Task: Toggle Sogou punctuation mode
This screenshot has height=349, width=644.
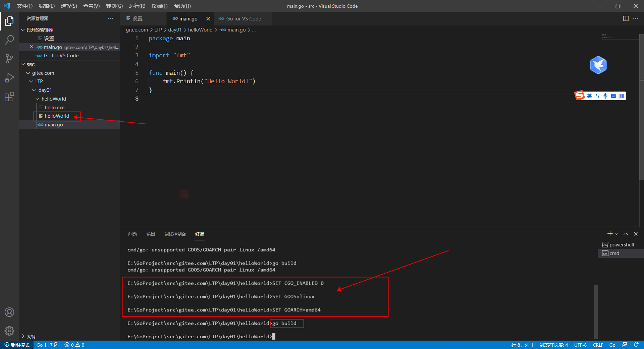Action: pos(597,96)
